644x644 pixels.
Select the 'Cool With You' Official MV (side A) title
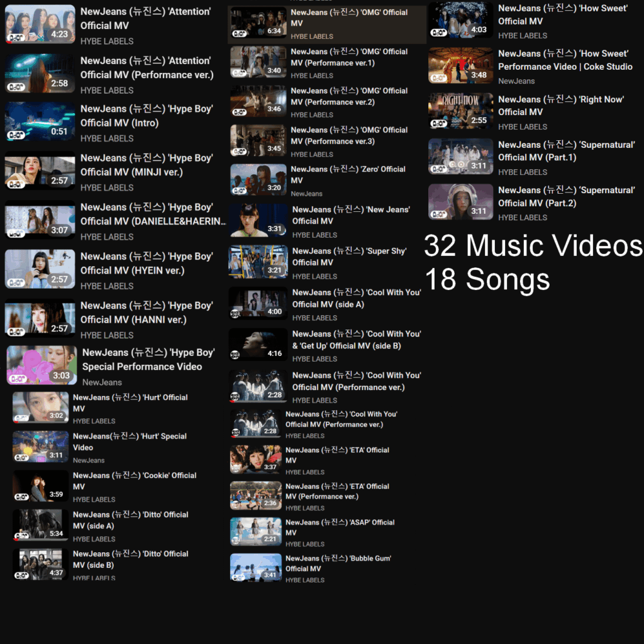357,298
